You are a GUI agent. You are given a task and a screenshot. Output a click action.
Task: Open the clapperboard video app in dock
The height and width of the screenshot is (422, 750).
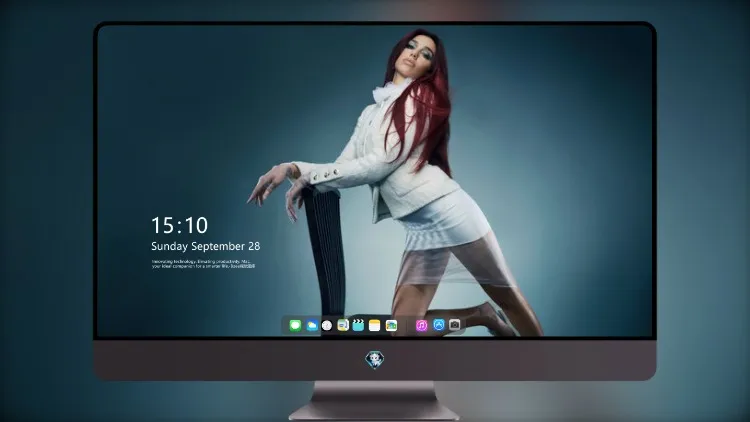point(358,325)
